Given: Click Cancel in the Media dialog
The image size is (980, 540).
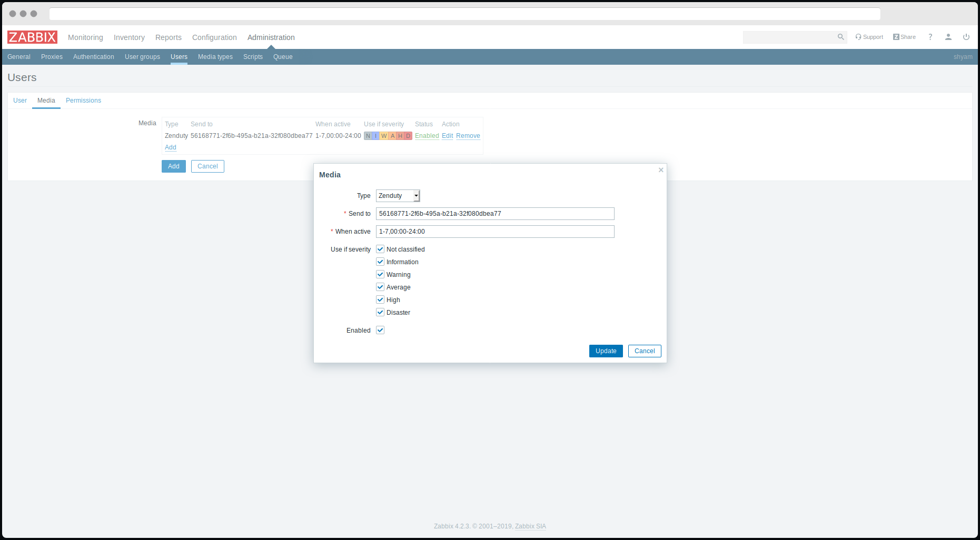Looking at the screenshot, I should point(645,351).
